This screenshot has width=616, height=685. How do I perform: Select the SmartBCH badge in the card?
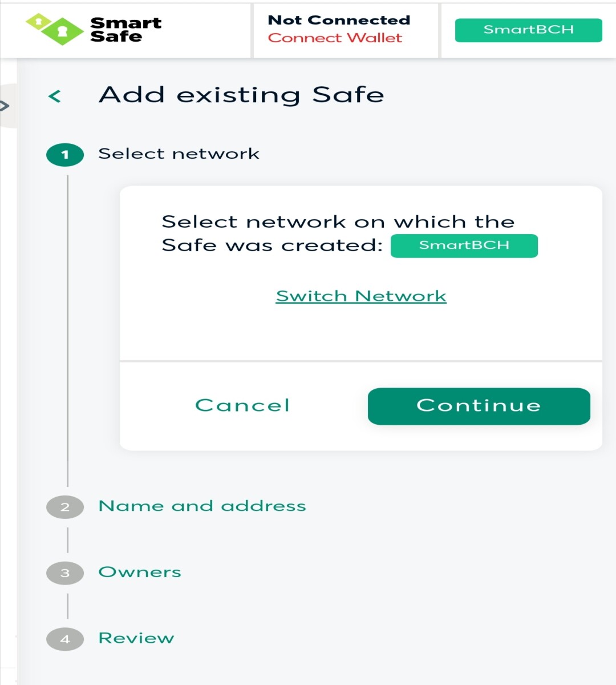(464, 246)
